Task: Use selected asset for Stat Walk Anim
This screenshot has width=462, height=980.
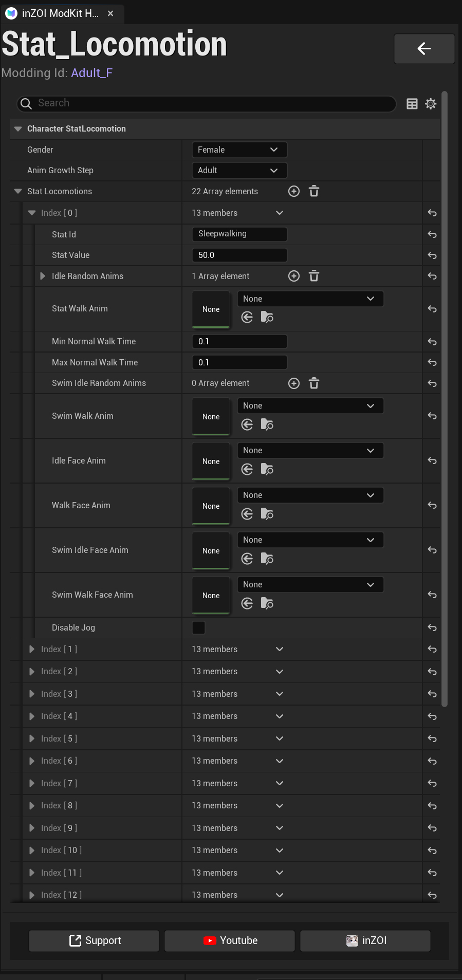Action: pyautogui.click(x=247, y=317)
